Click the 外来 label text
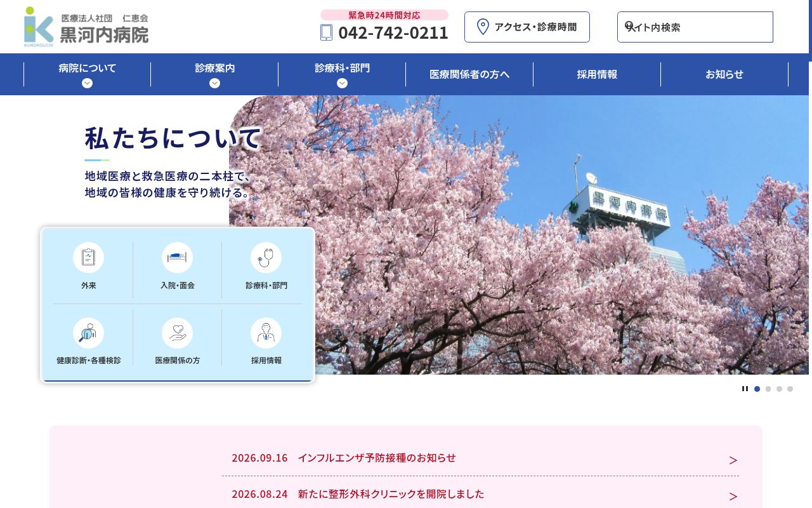This screenshot has height=508, width=812. coord(88,286)
